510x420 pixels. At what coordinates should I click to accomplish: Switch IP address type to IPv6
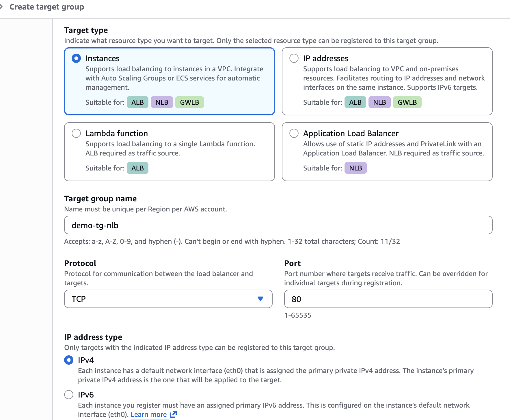click(x=69, y=395)
